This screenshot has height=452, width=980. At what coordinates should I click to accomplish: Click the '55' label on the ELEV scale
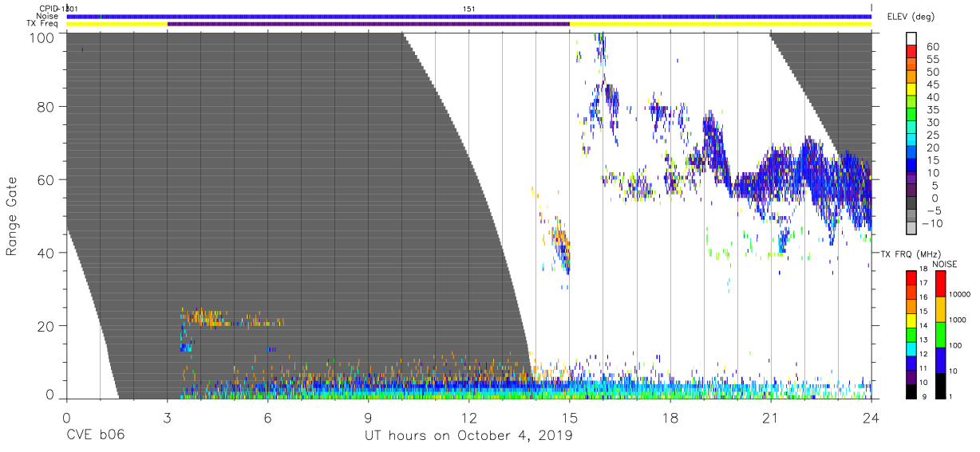tap(934, 59)
